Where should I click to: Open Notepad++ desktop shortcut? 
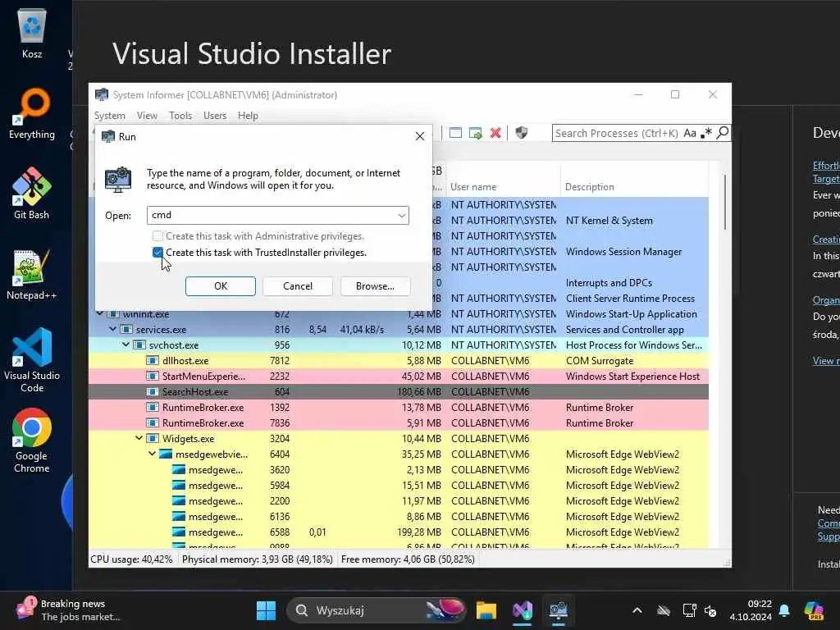[x=32, y=274]
